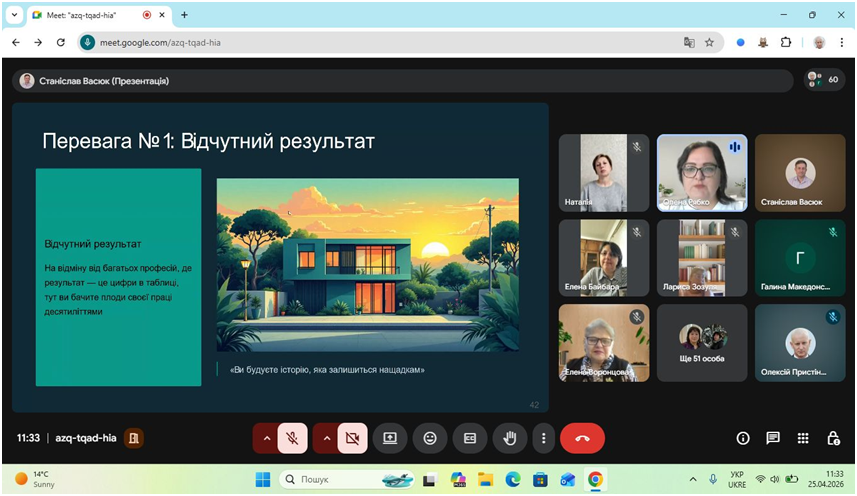This screenshot has width=857, height=496.
Task: Open the emoji reactions icon
Action: click(x=430, y=438)
